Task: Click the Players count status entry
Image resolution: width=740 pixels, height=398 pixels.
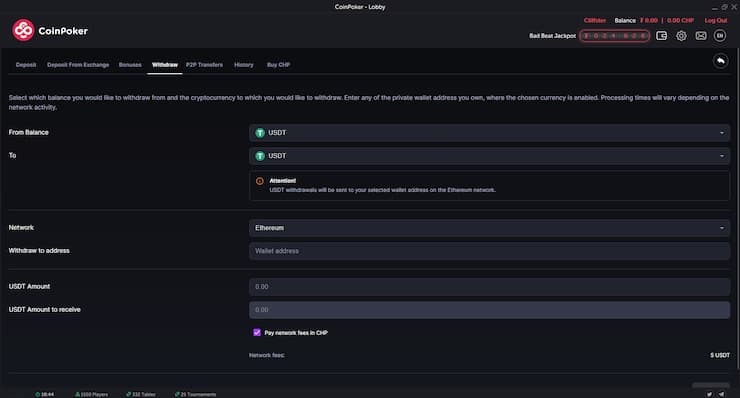Action: pyautogui.click(x=92, y=394)
